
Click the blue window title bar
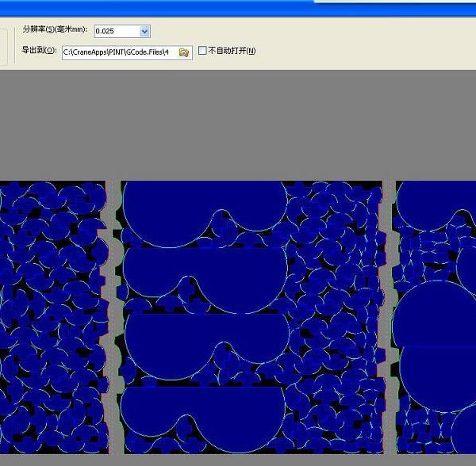tap(238, 8)
